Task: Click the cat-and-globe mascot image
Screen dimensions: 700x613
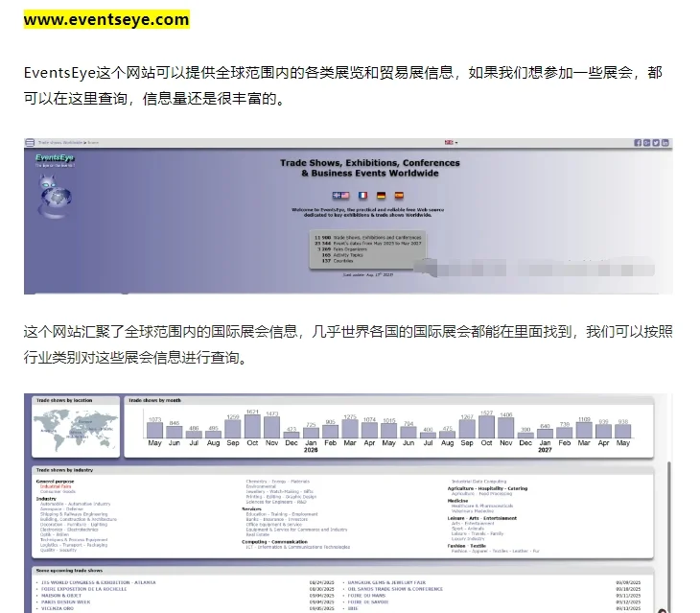Action: click(x=55, y=196)
